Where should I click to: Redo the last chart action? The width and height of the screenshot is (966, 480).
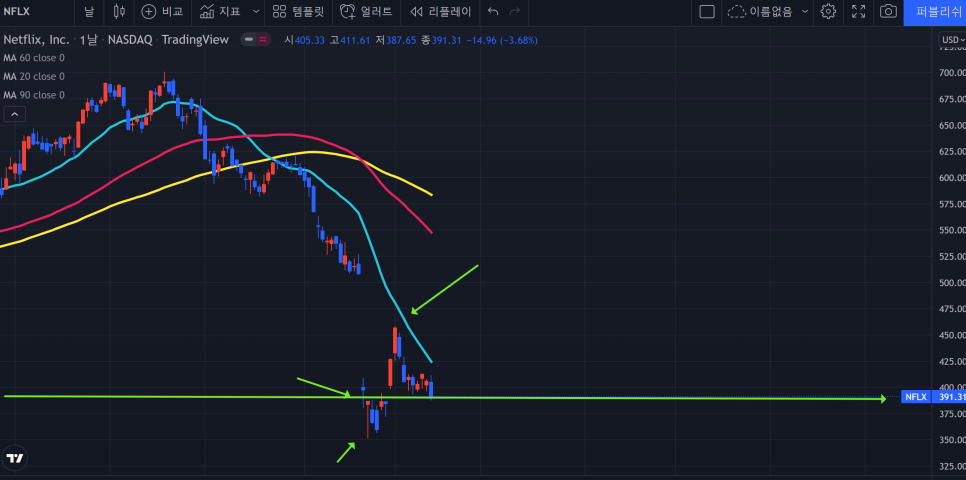tap(515, 11)
